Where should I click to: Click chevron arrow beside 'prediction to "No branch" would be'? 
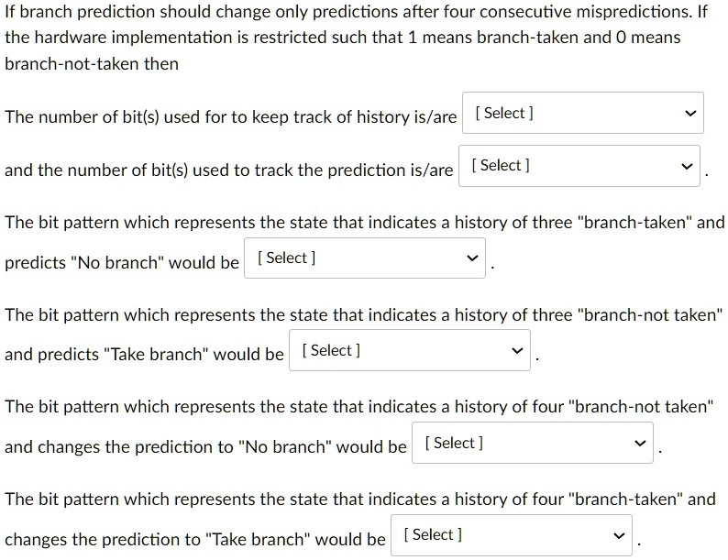pos(640,443)
